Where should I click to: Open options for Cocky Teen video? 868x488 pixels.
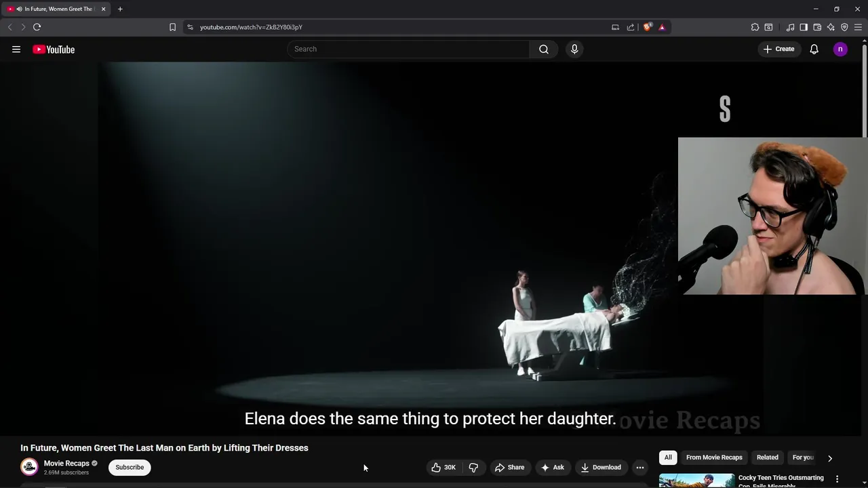click(837, 479)
